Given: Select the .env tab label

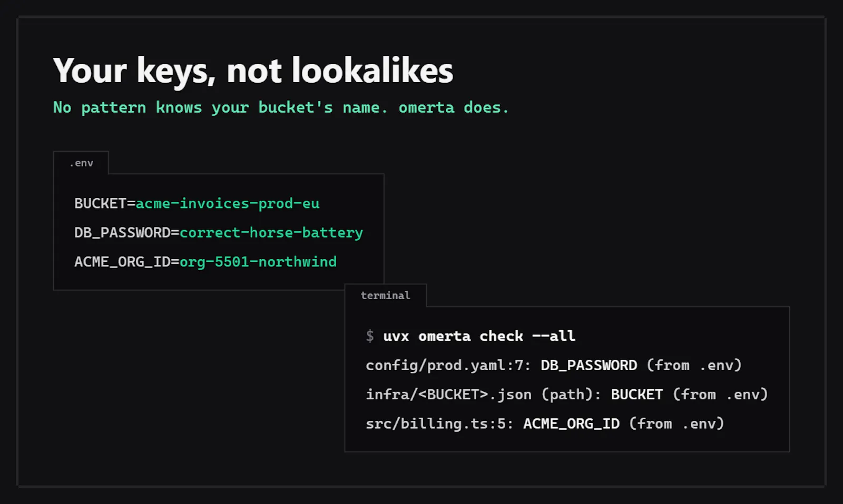Looking at the screenshot, I should (81, 163).
